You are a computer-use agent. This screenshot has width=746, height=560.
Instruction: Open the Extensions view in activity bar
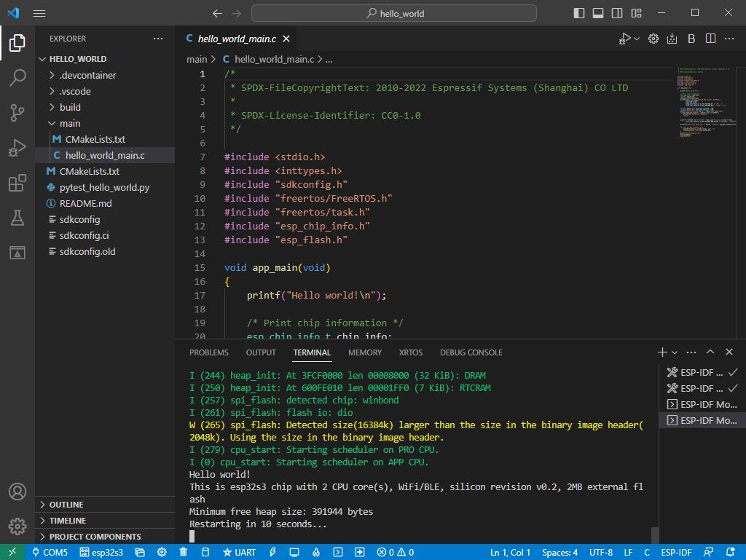[x=17, y=183]
